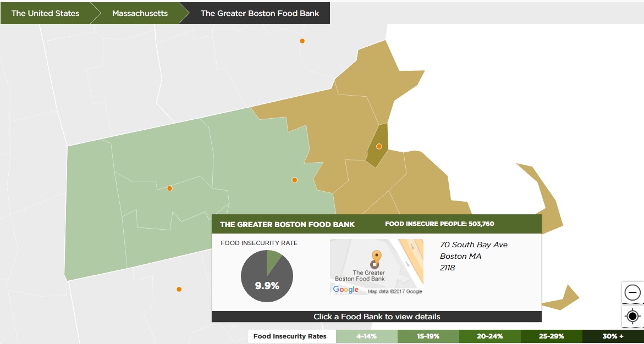Click the FOOD INSECURE PEOPLE: 503,760 text
This screenshot has width=644, height=344.
point(439,224)
